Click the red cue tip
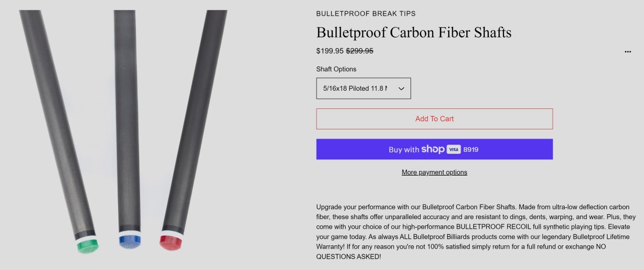This screenshot has width=644, height=270. click(171, 241)
